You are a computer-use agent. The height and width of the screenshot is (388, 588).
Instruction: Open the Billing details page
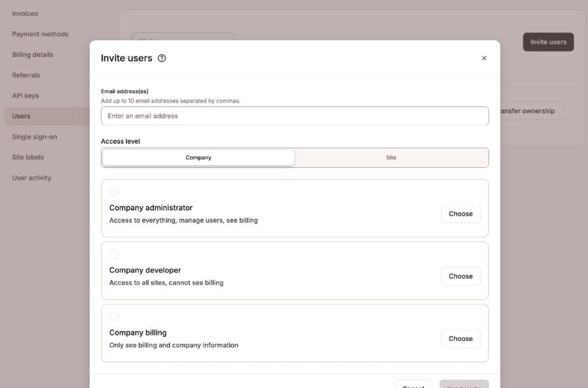pyautogui.click(x=33, y=54)
